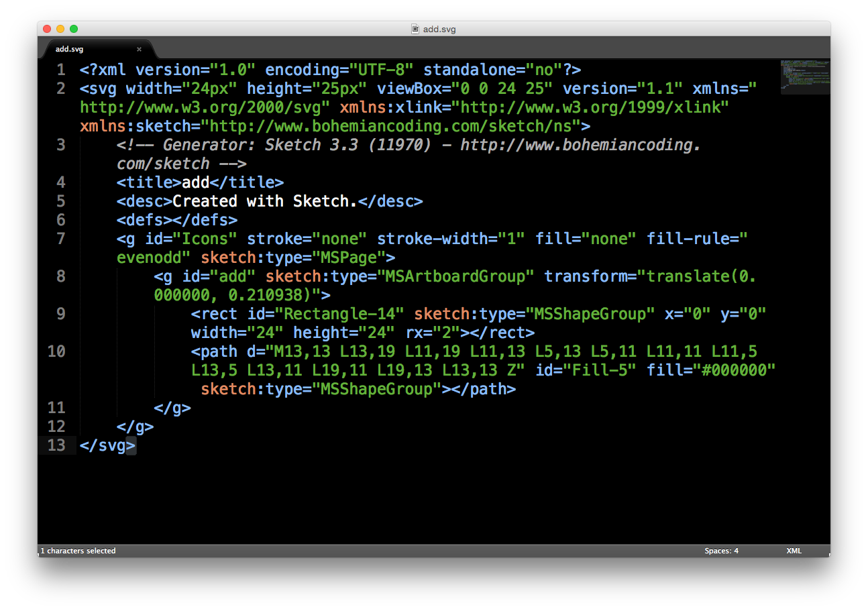This screenshot has height=611, width=868.
Task: Click the stroke-width="1" attribute
Action: click(451, 239)
